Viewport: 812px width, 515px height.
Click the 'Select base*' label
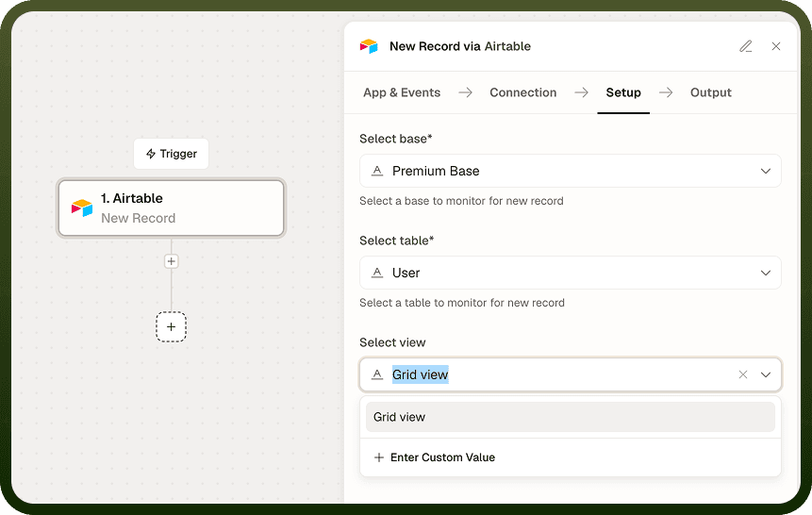[396, 139]
